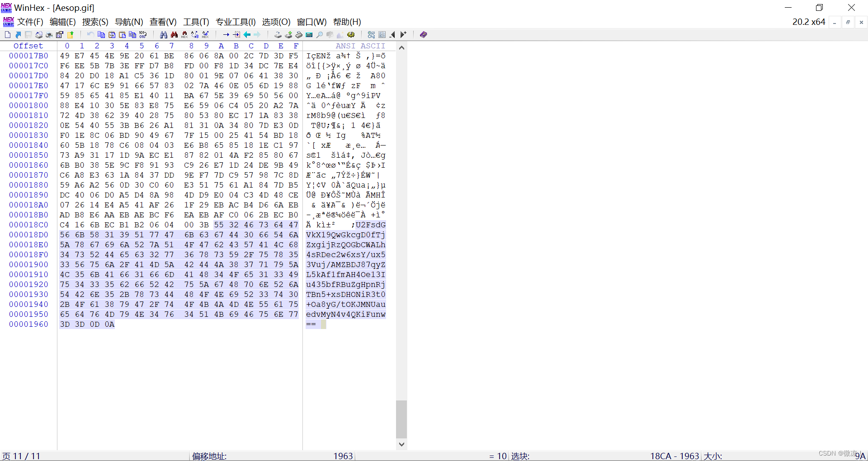The image size is (868, 461).
Task: Open the RAM editor chip icon
Action: click(x=299, y=34)
